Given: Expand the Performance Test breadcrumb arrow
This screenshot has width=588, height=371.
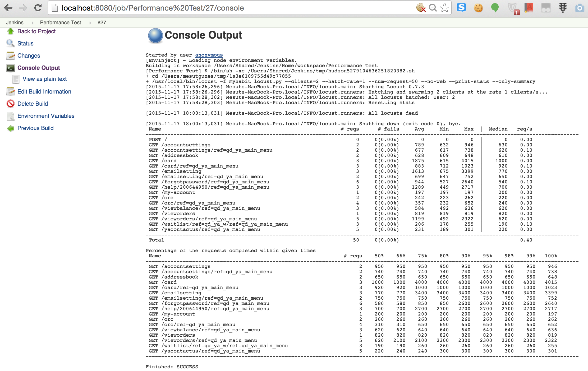Looking at the screenshot, I should [90, 23].
